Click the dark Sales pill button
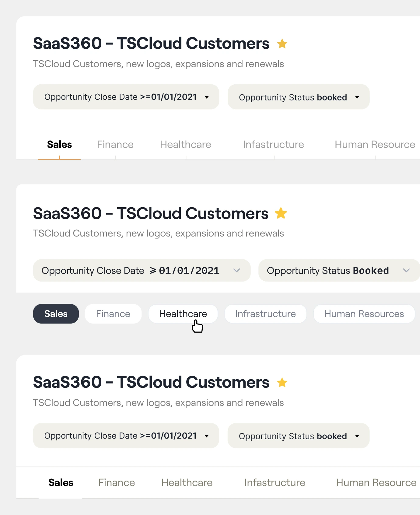Viewport: 420px width, 515px height. click(56, 314)
